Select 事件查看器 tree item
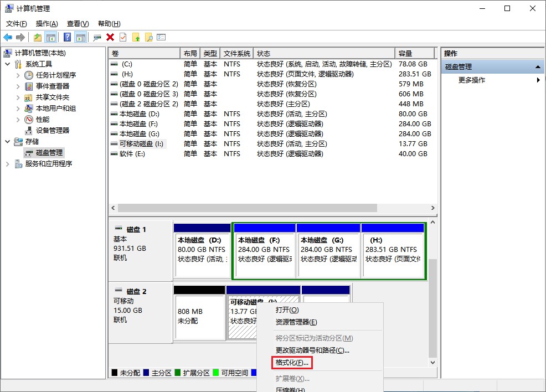 53,86
